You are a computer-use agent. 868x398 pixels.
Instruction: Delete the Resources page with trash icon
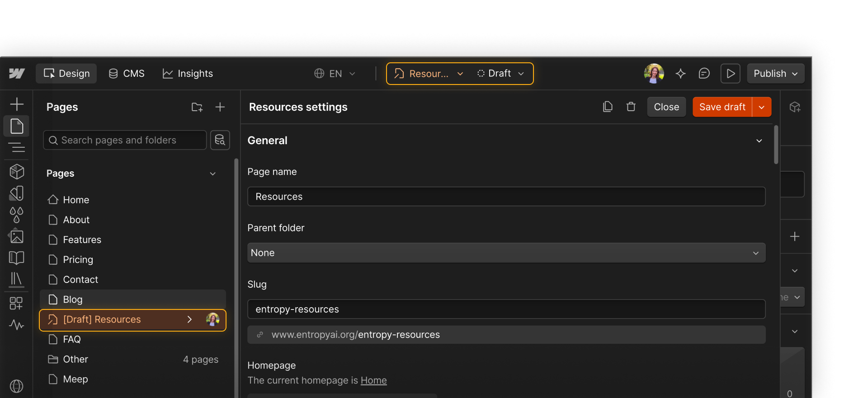(631, 107)
